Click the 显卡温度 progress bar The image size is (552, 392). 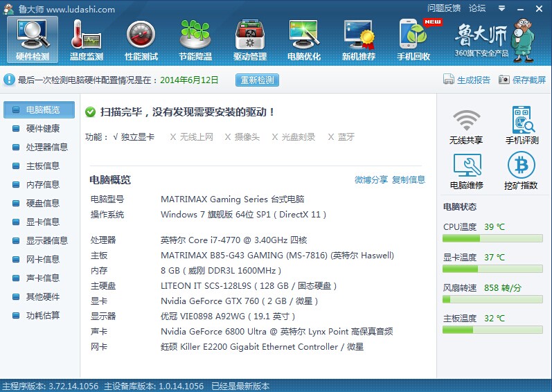(492, 269)
